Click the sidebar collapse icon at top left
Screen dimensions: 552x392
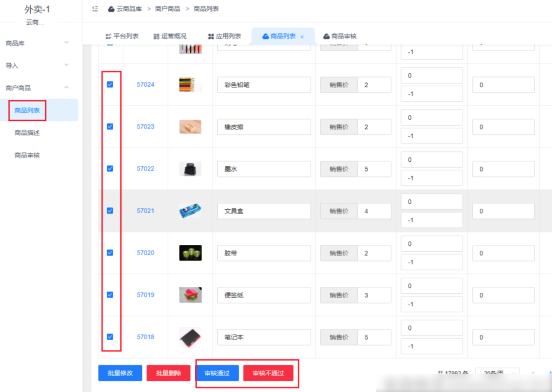click(95, 9)
